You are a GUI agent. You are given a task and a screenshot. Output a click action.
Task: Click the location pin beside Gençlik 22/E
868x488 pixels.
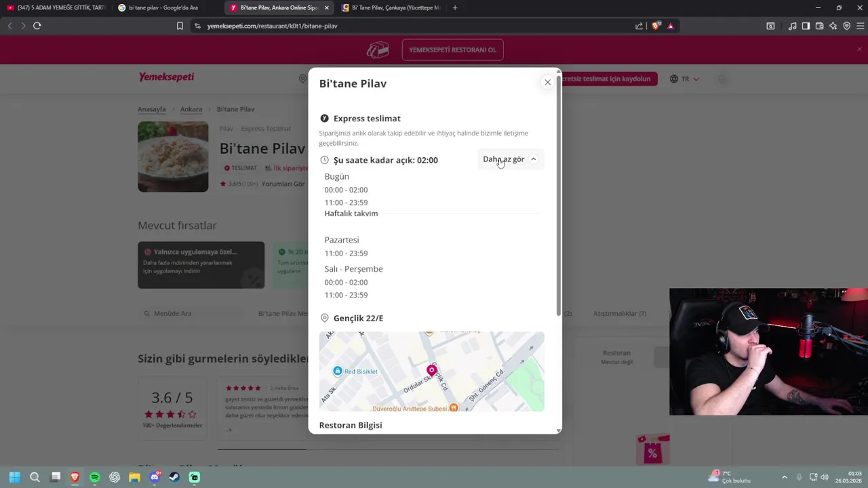pyautogui.click(x=324, y=318)
